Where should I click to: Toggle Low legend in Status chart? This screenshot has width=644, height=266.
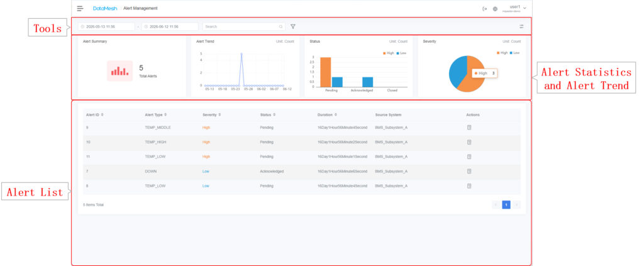(x=401, y=53)
